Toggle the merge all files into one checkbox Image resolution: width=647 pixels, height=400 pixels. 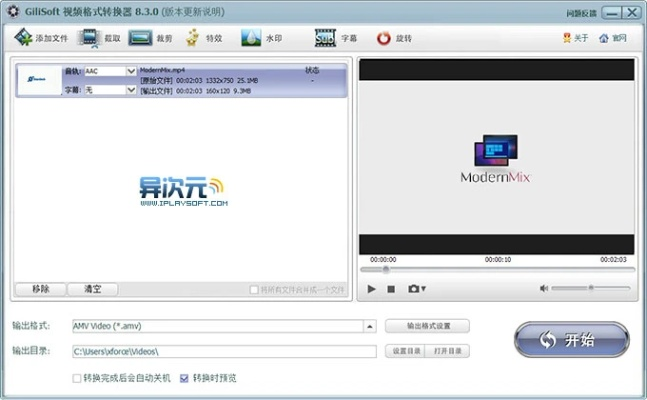pyautogui.click(x=254, y=290)
